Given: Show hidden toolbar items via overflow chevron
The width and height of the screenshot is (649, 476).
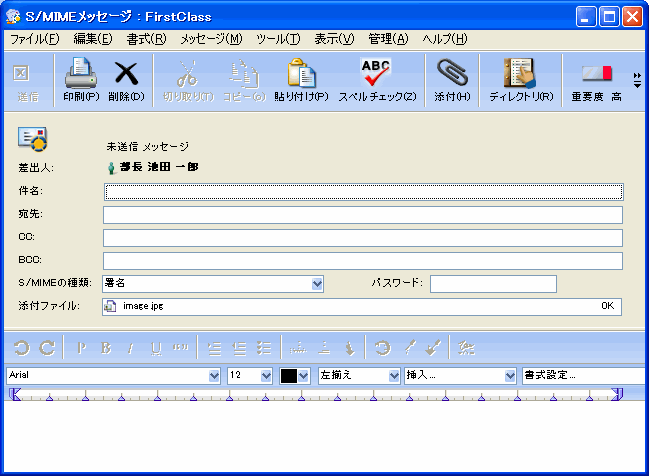Looking at the screenshot, I should pyautogui.click(x=637, y=80).
